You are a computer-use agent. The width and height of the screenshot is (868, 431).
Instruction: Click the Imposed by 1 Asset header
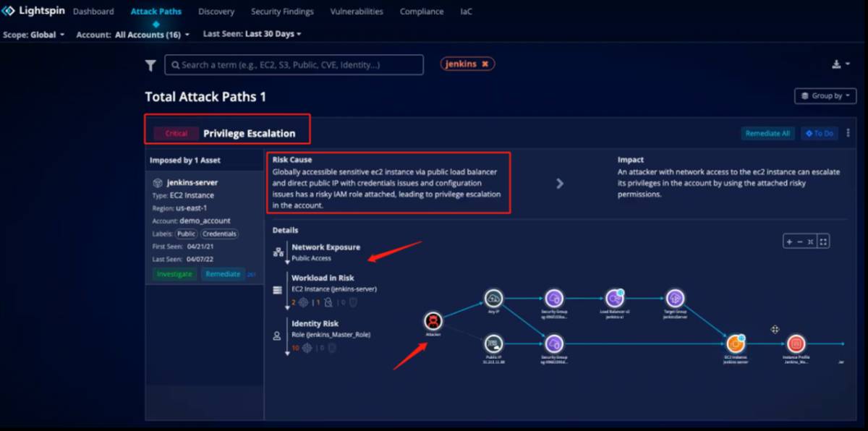[185, 160]
